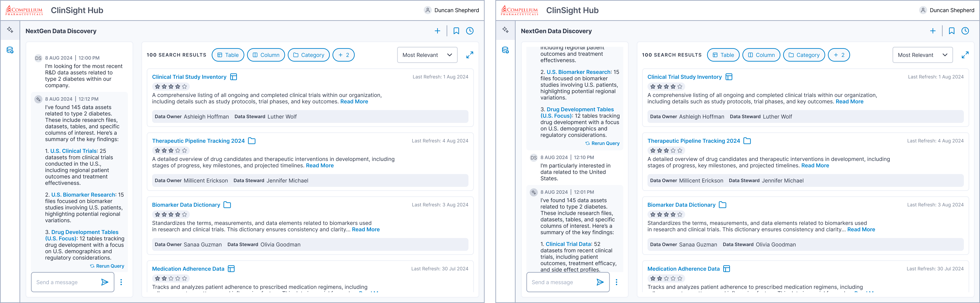Click the table icon beside Medication Adherence Data, right window
Screen dimensions: 980x303
click(x=727, y=269)
